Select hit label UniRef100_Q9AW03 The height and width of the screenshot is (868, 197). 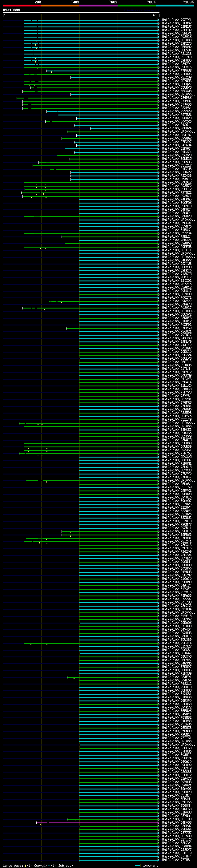click(x=177, y=243)
